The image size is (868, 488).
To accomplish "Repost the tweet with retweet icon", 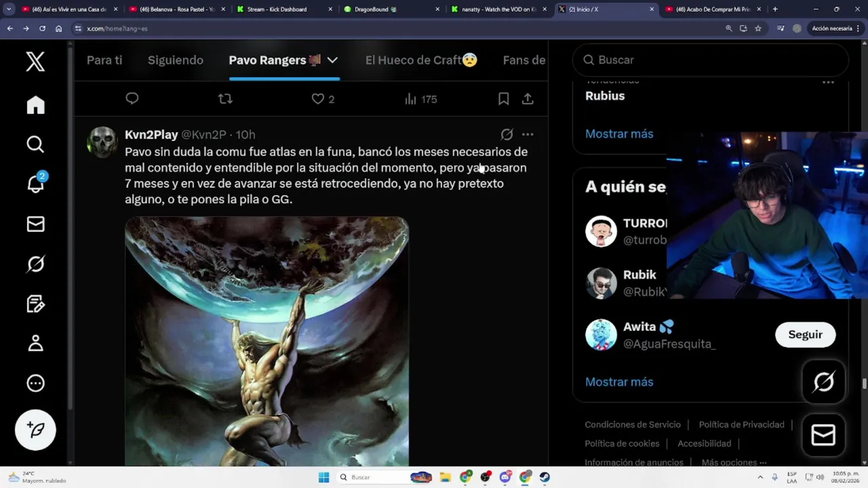I will pyautogui.click(x=225, y=99).
